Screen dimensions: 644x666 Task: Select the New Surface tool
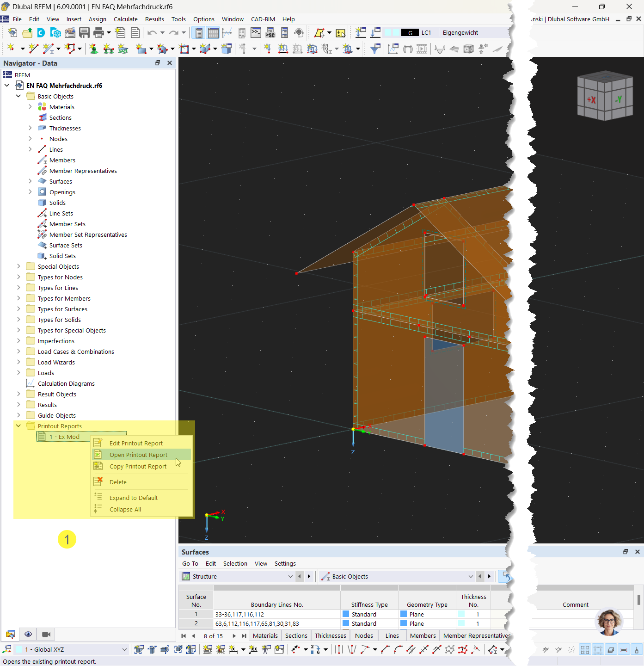pyautogui.click(x=140, y=49)
